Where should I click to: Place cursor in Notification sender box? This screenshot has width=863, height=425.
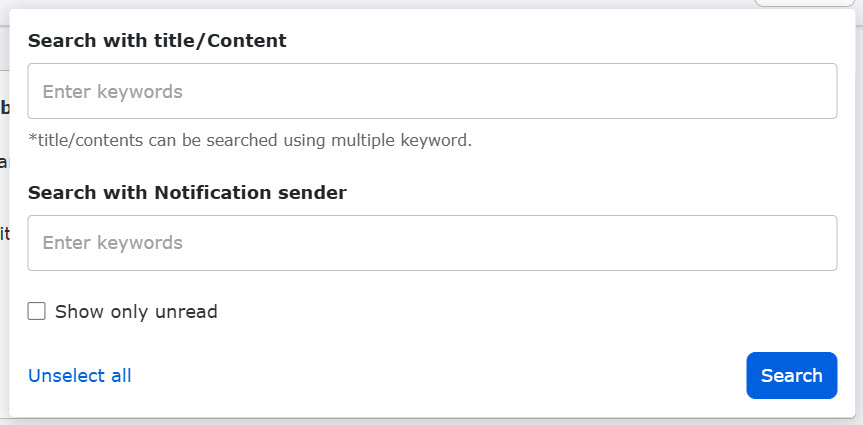432,243
